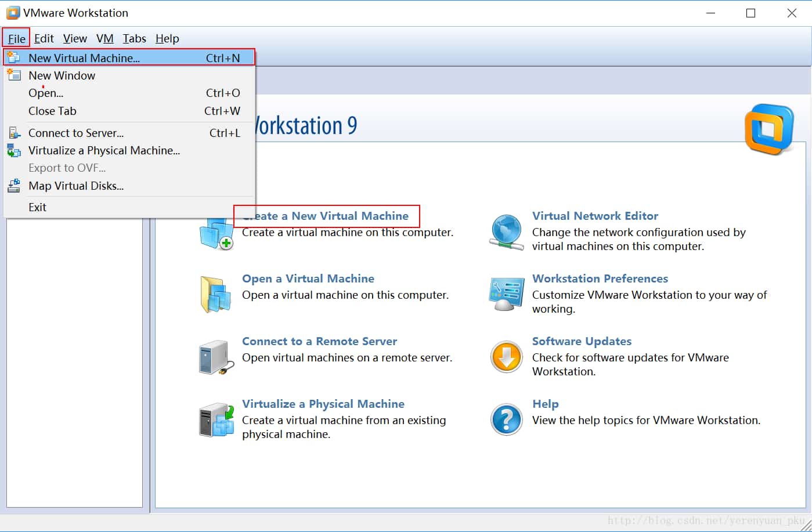Screen dimensions: 812x532
Task: Click the VMware logo in the top right
Action: click(769, 127)
